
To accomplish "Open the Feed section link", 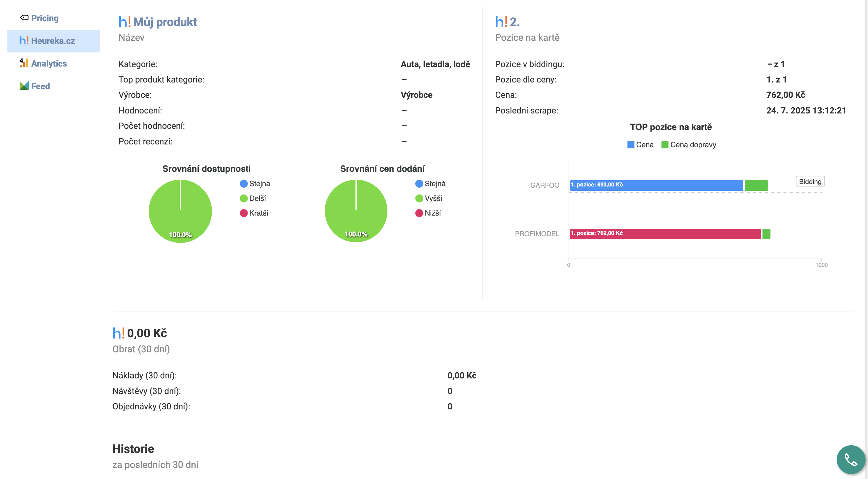I will [40, 86].
